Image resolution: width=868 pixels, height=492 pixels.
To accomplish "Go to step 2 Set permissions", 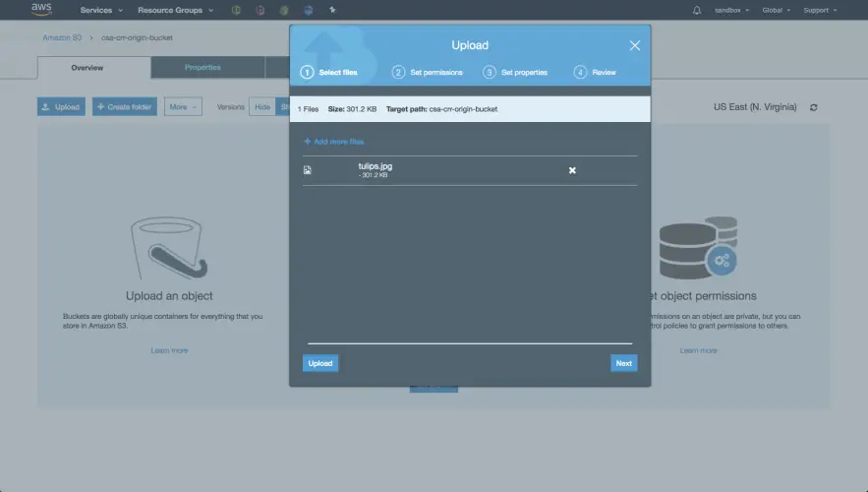I will (x=427, y=72).
